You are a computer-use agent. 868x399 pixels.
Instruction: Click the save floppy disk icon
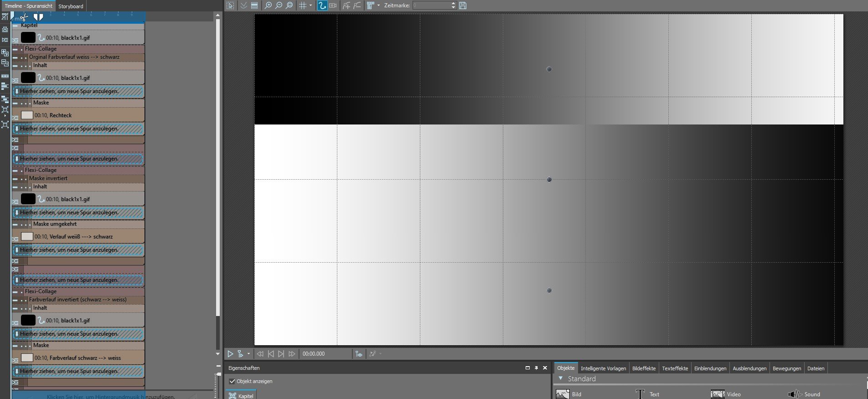[x=463, y=5]
